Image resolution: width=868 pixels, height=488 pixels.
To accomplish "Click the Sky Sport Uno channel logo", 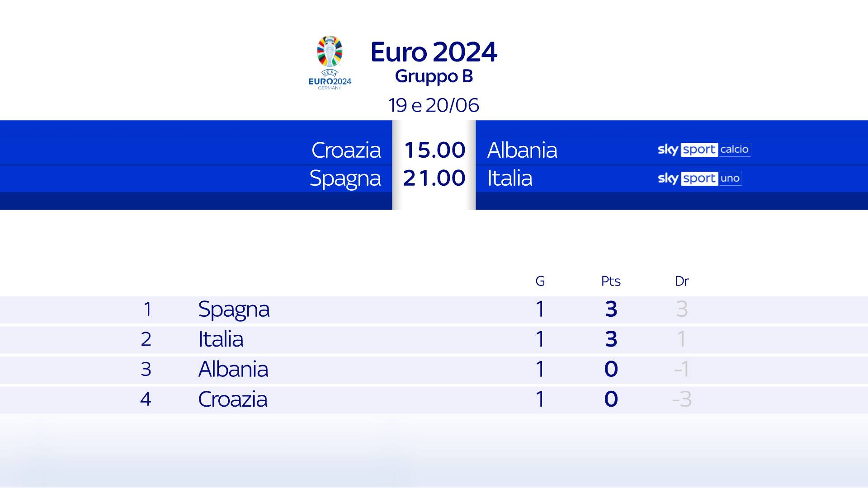I will click(x=699, y=178).
